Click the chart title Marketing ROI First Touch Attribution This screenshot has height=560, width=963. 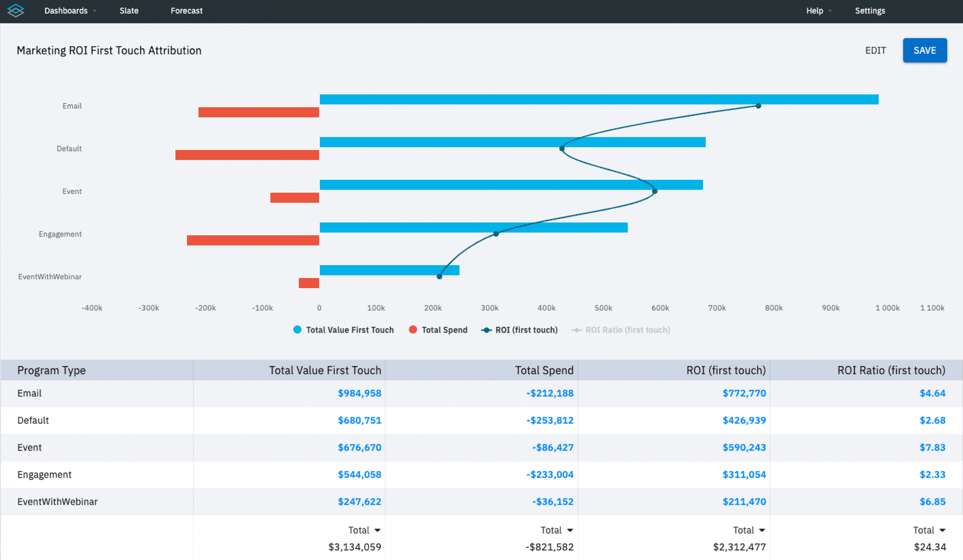tap(109, 50)
